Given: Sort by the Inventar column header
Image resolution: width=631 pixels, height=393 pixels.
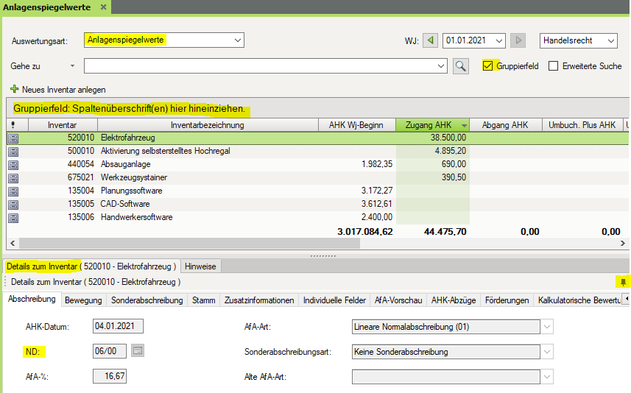Looking at the screenshot, I should [x=62, y=125].
